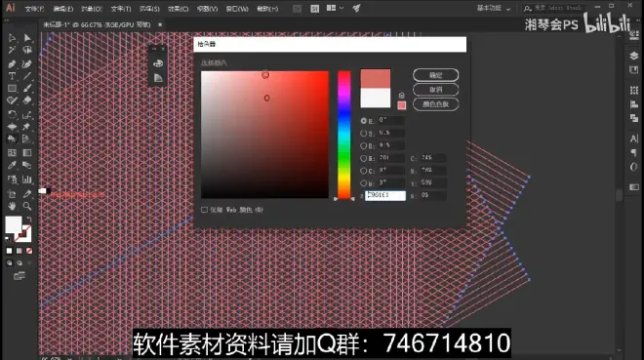Select the Direct Selection tool
This screenshot has height=360, width=644.
tap(27, 38)
